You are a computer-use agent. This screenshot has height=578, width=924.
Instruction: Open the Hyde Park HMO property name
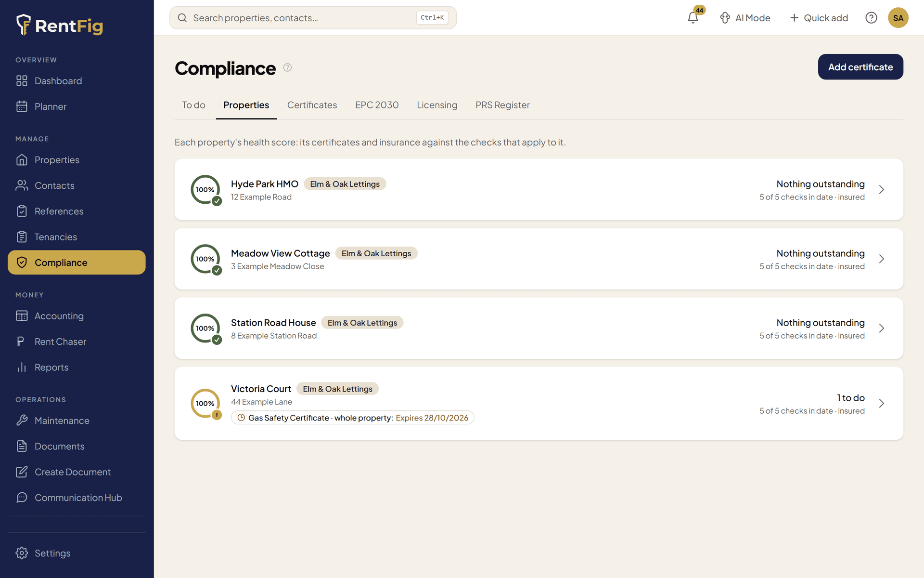pyautogui.click(x=265, y=184)
